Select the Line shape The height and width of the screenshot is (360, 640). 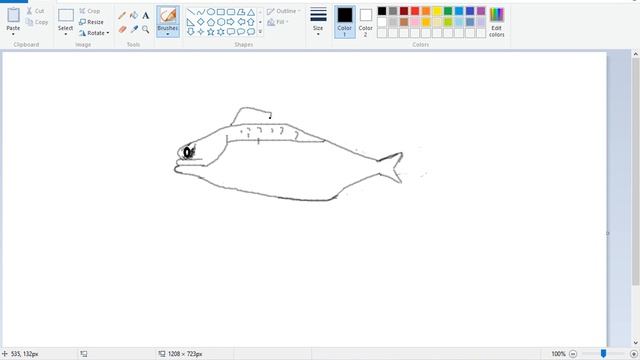[191, 12]
